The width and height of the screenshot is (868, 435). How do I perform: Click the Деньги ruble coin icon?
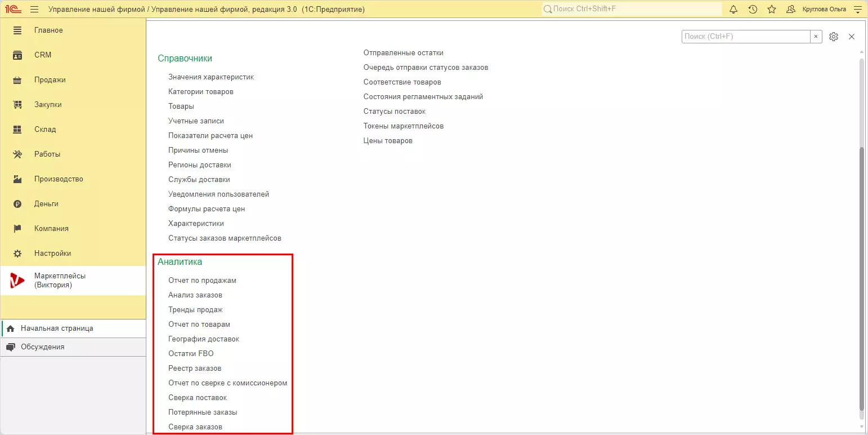pos(17,204)
